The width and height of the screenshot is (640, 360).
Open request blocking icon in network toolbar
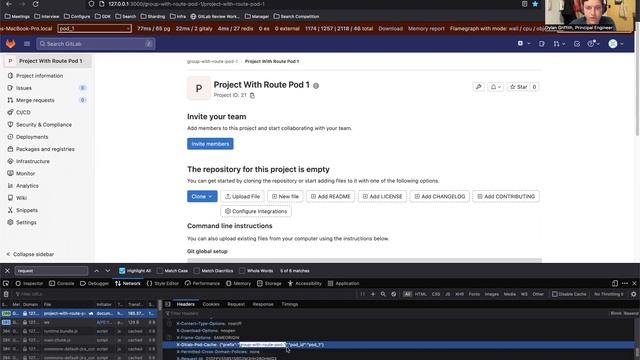[393, 294]
